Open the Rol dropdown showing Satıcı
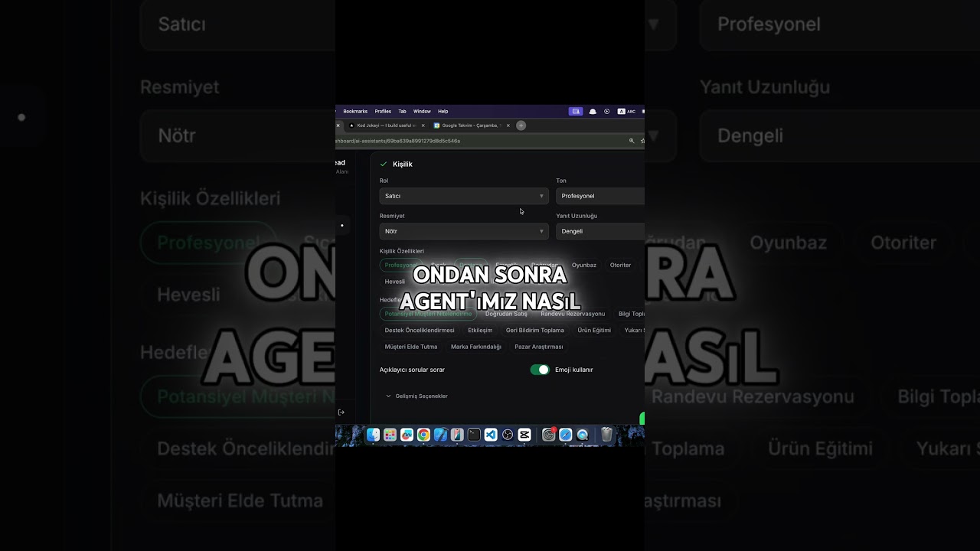The image size is (980, 551). (464, 196)
